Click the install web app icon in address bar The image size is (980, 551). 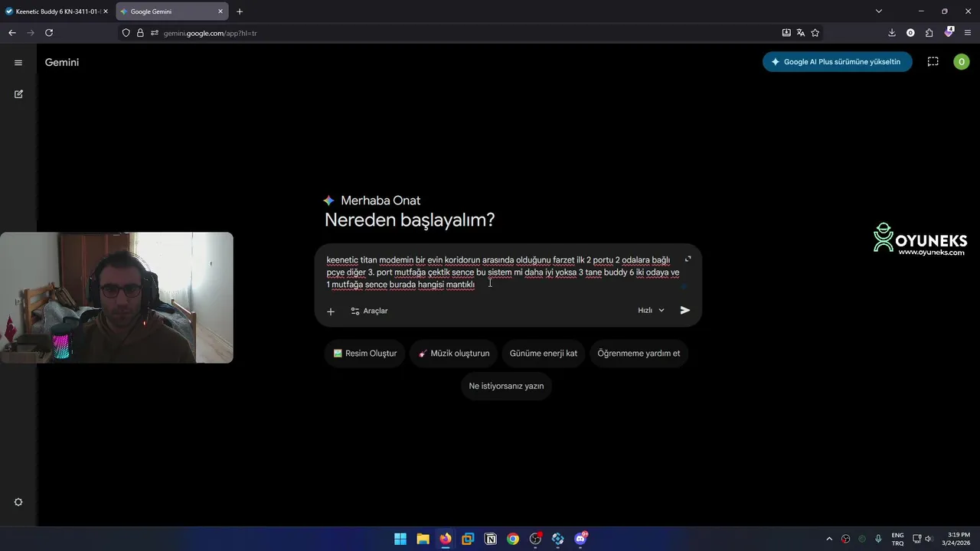pyautogui.click(x=786, y=33)
